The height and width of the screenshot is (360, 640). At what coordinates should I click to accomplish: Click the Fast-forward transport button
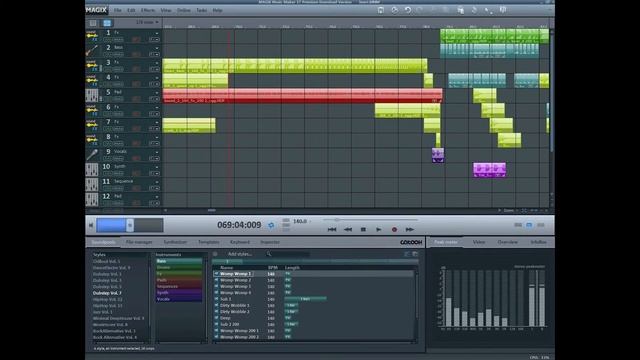coord(410,229)
